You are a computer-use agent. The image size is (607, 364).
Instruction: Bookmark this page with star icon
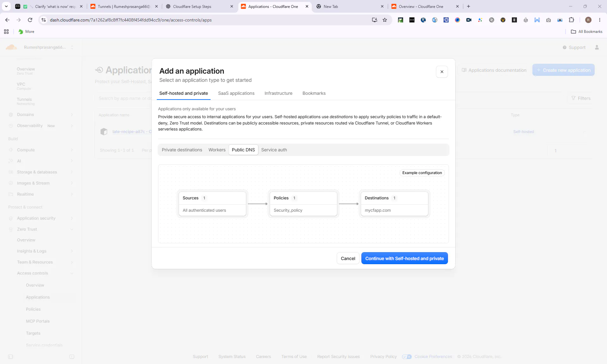click(385, 20)
